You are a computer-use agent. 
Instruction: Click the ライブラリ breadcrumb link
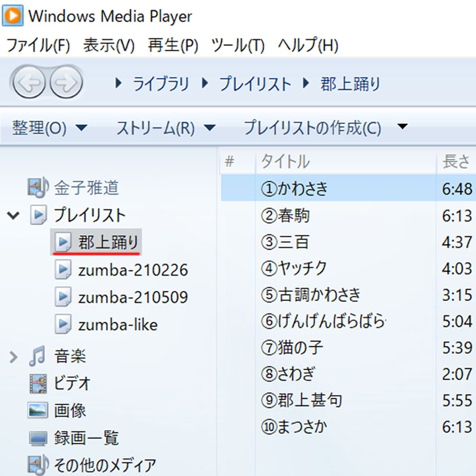point(161,84)
